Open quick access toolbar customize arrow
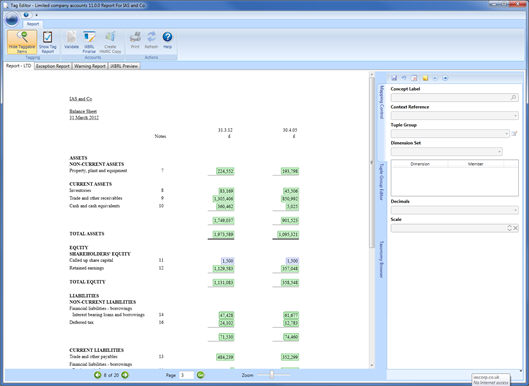 point(36,15)
